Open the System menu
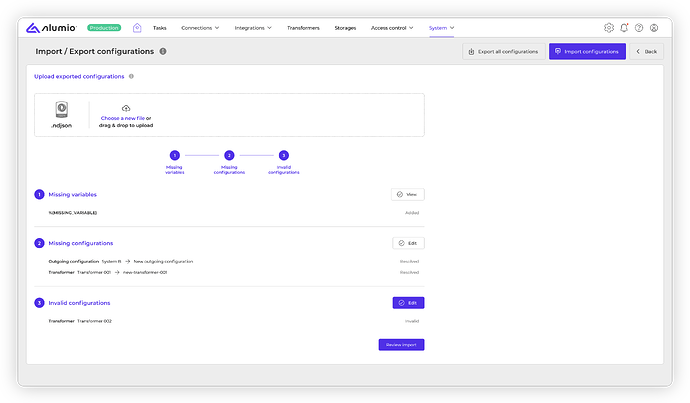Viewport: 690px width, 403px height. coord(441,28)
